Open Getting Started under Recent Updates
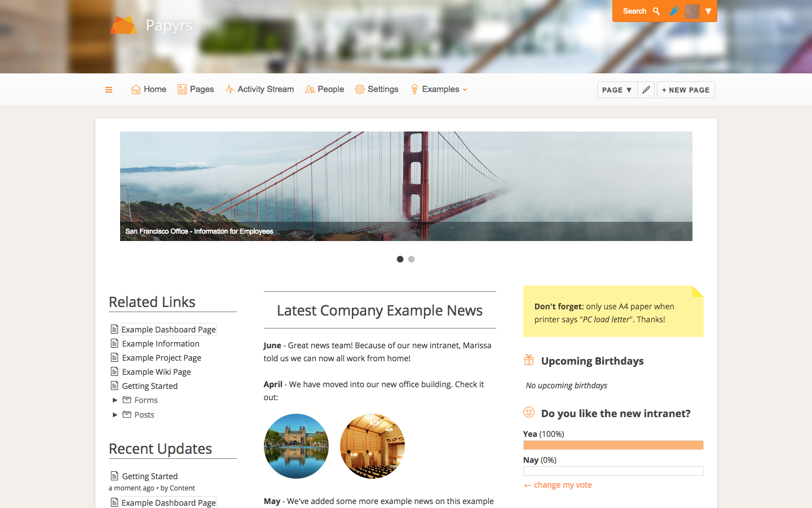 click(150, 476)
